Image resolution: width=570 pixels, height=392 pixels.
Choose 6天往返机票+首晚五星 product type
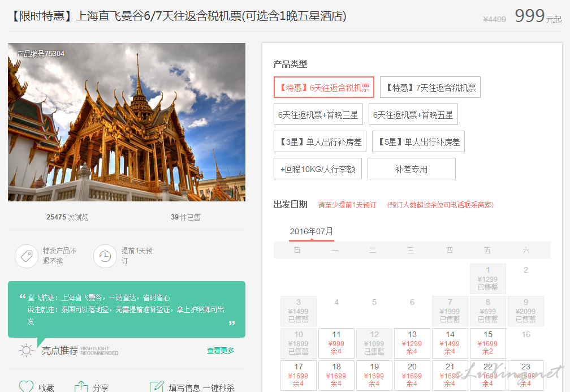coord(413,114)
